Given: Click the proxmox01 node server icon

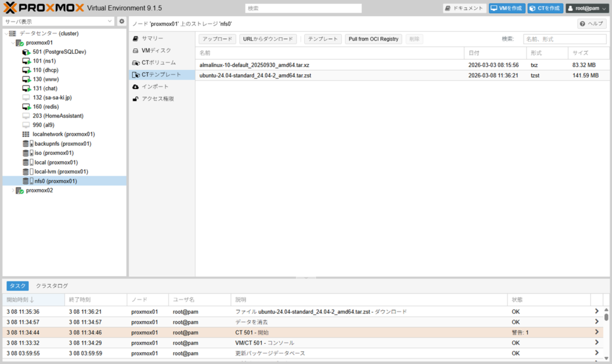Looking at the screenshot, I should tap(20, 43).
